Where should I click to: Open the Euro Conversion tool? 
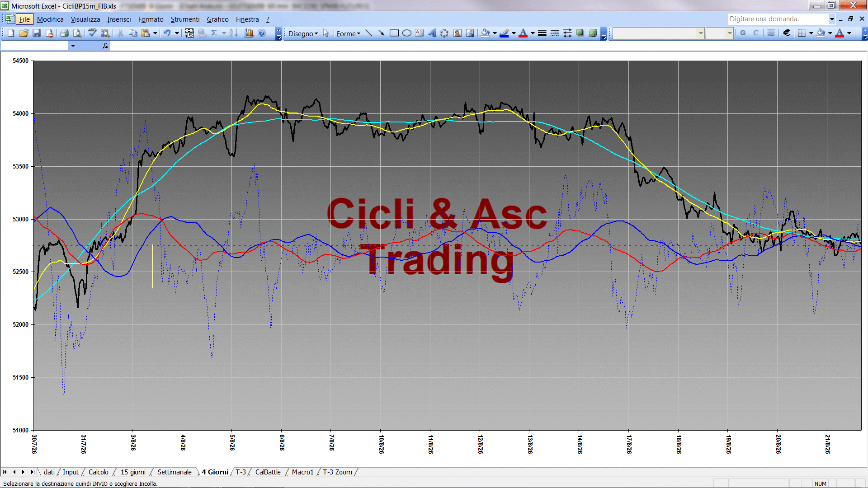point(189,33)
